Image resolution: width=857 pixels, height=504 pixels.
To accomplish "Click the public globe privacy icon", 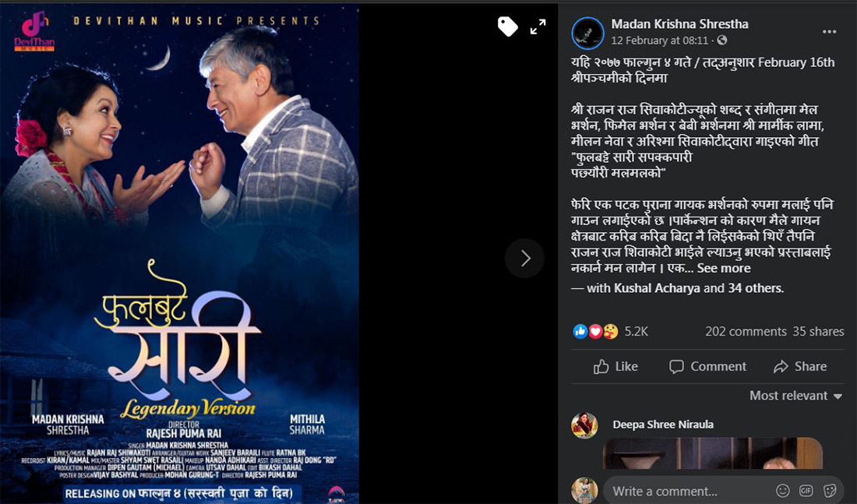I will point(722,41).
